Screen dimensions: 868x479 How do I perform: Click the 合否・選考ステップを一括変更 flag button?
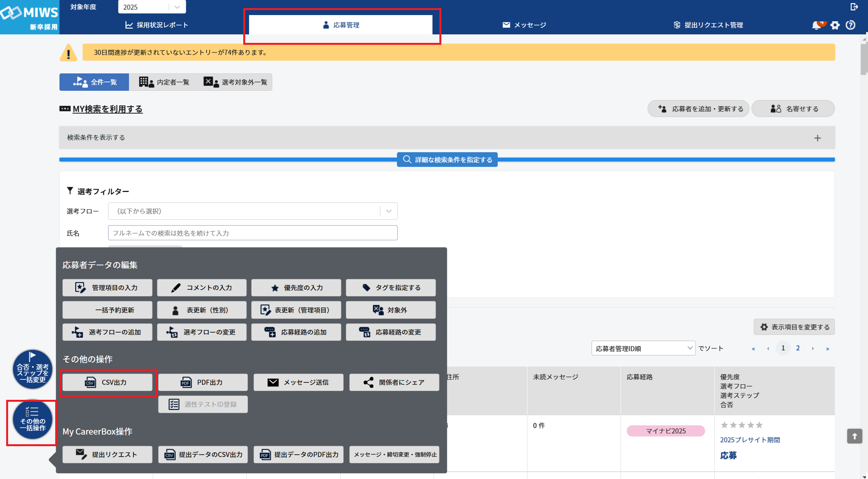[32, 369]
